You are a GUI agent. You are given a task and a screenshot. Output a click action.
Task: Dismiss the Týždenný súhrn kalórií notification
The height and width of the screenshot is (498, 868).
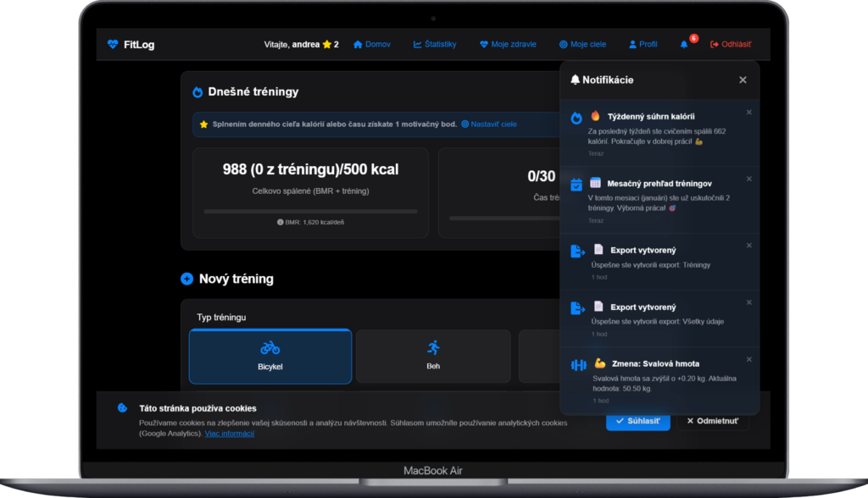tap(748, 112)
